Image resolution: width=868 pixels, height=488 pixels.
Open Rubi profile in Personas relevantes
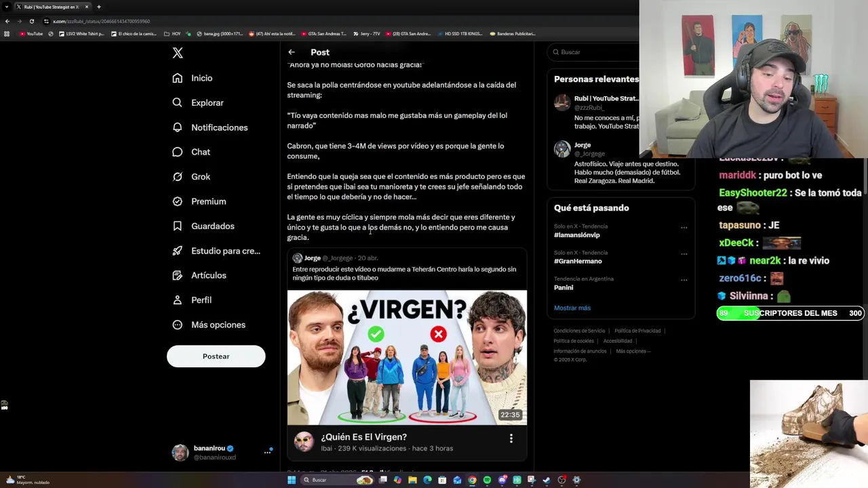point(606,98)
